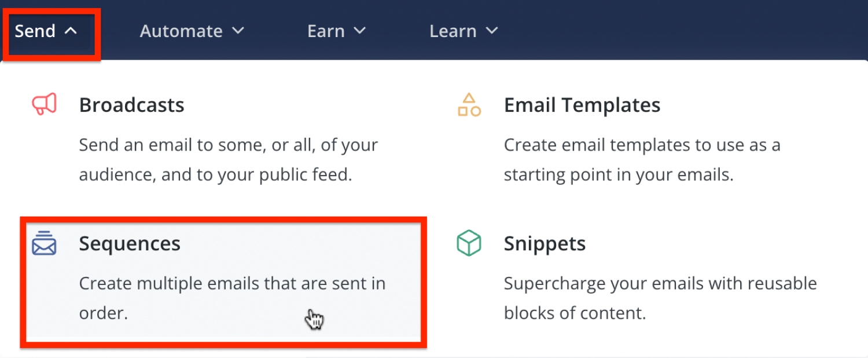Open the Automate menu
The height and width of the screenshot is (358, 868).
[181, 31]
